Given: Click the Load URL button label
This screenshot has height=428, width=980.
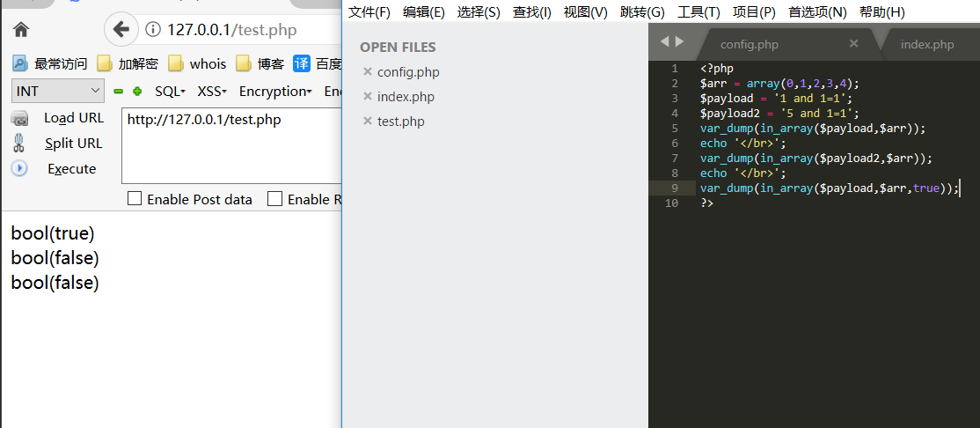Looking at the screenshot, I should coord(74,118).
